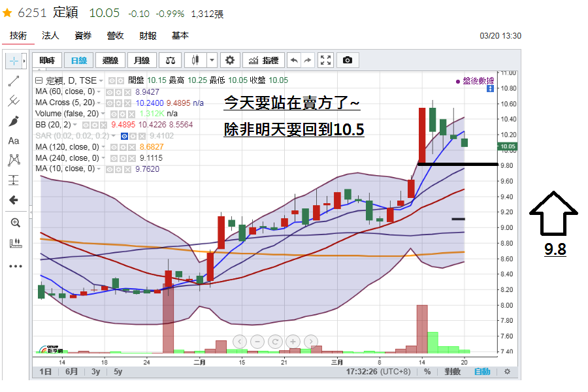Image resolution: width=588 pixels, height=392 pixels.
Task: Click chart nav scroll-right arrow button
Action: (311, 342)
